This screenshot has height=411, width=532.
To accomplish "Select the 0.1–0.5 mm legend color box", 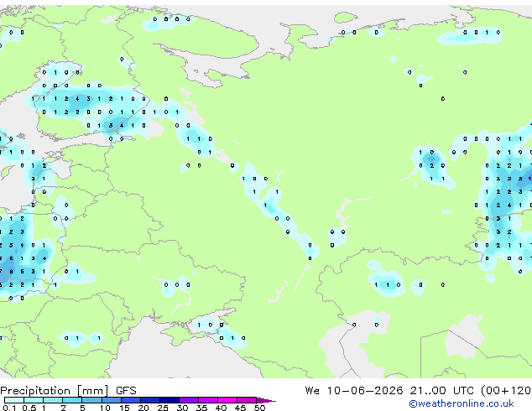I will pyautogui.click(x=14, y=400).
